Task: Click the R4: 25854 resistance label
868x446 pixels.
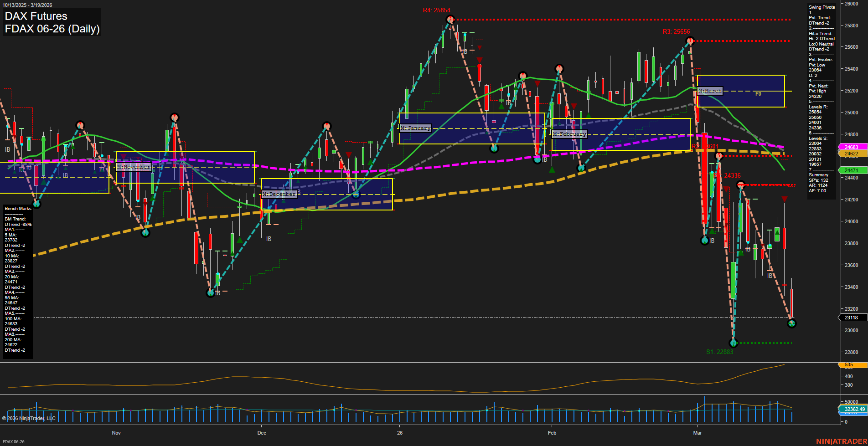Action: click(436, 9)
